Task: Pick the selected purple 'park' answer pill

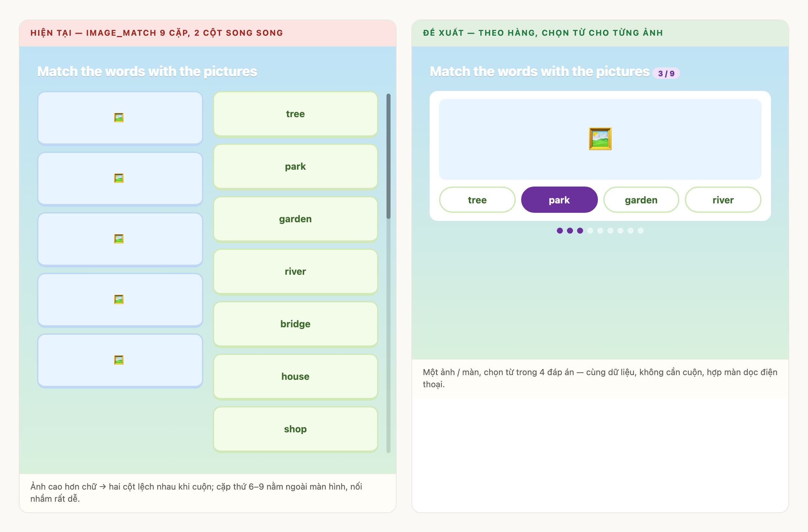Action: pyautogui.click(x=559, y=200)
